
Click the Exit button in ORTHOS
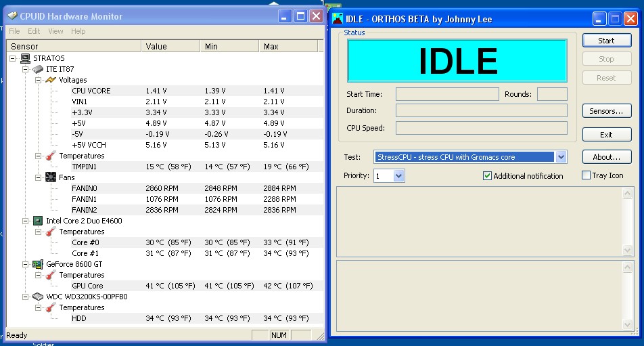(x=607, y=134)
